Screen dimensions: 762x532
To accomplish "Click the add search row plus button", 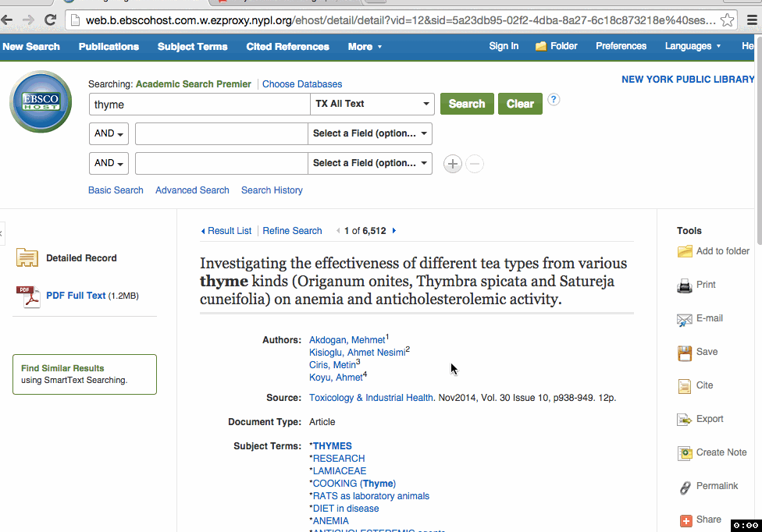I will 452,164.
